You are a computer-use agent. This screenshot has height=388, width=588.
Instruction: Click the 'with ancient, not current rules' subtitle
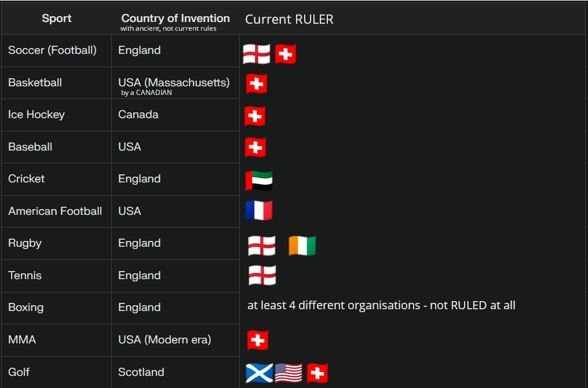click(169, 28)
